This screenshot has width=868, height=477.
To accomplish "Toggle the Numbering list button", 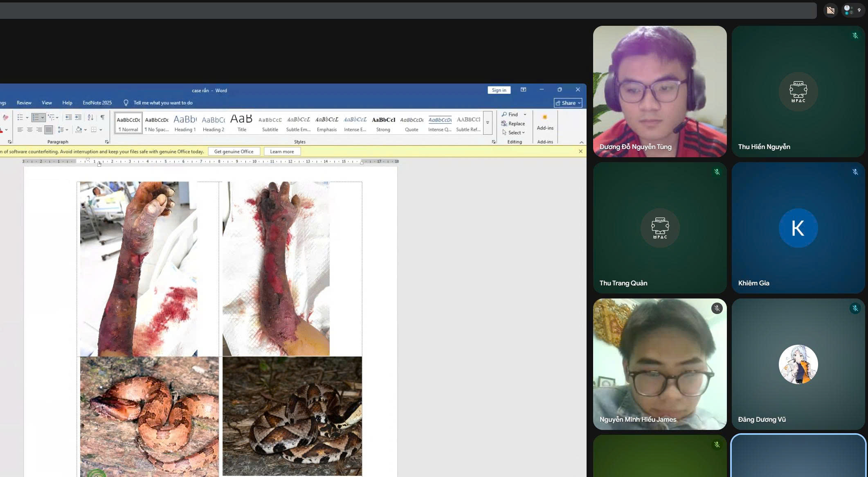I will pos(36,118).
